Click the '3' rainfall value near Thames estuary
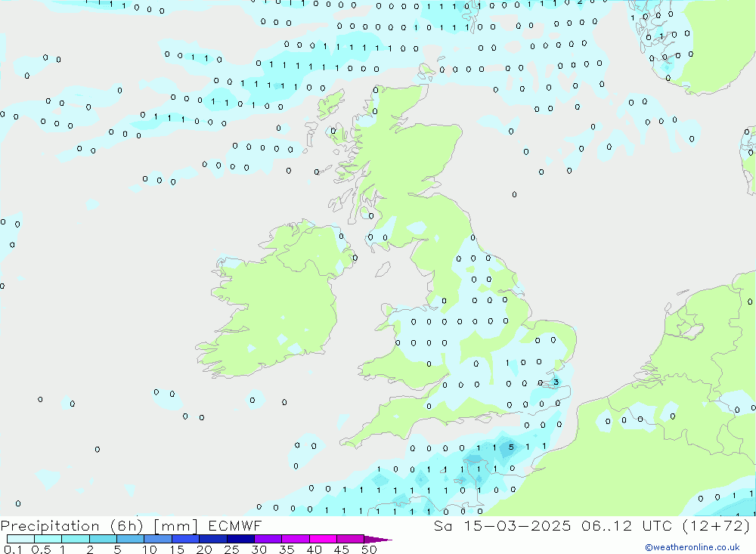Viewport: 756px width, 554px height. (556, 382)
